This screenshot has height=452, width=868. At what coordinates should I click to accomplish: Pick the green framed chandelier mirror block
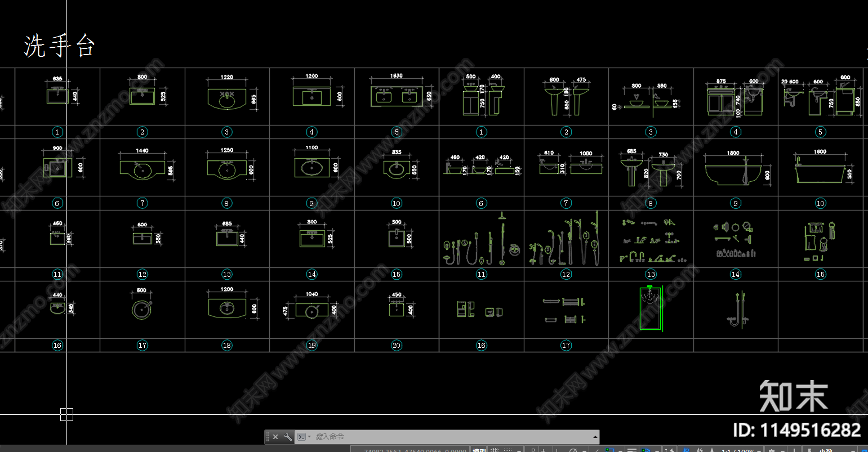tap(651, 307)
